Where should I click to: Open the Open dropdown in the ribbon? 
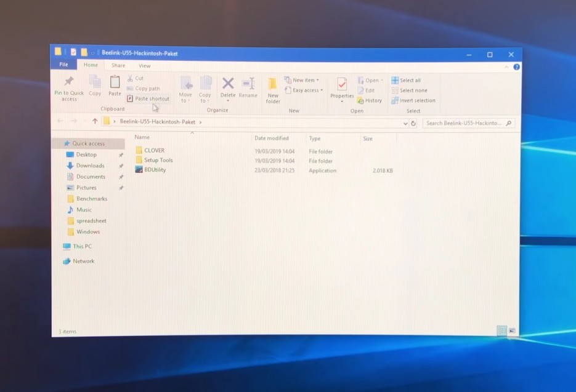(x=370, y=81)
